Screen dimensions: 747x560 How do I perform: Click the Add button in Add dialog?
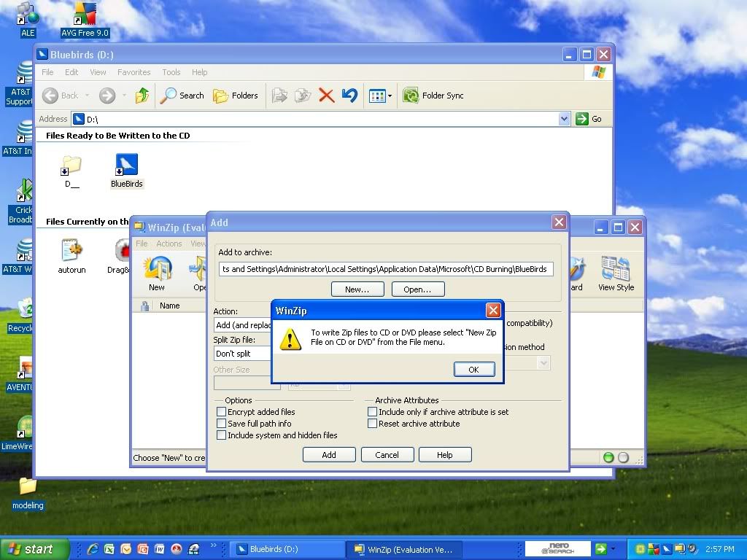click(329, 455)
